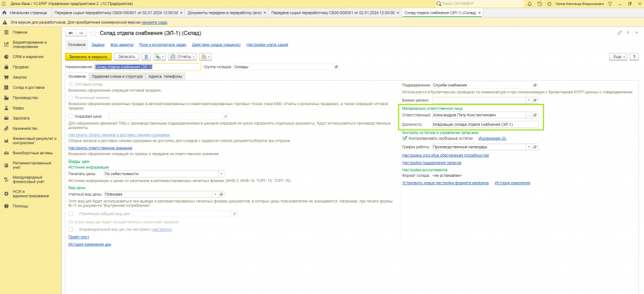Open service settings lines icon
Viewport: 644px width, 294px height.
tap(610, 3)
